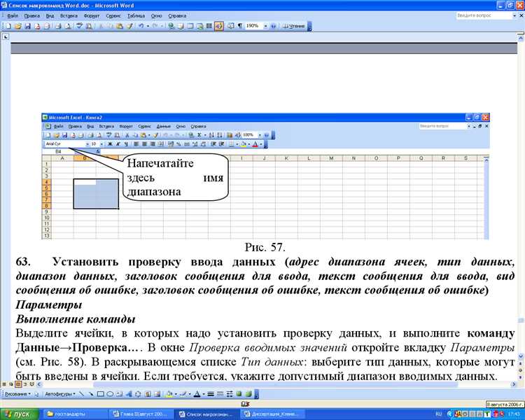Click the пуск Start button
The height and width of the screenshot is (420, 525).
(x=20, y=414)
